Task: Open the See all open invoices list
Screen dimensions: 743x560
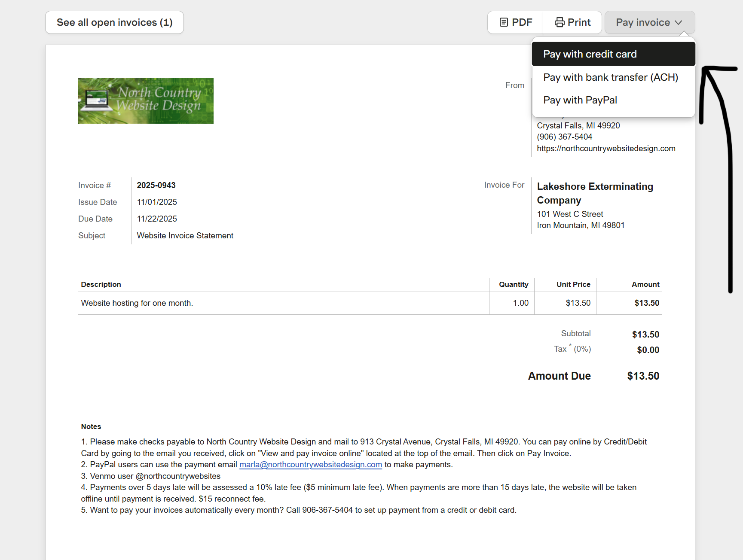Action: pos(114,22)
